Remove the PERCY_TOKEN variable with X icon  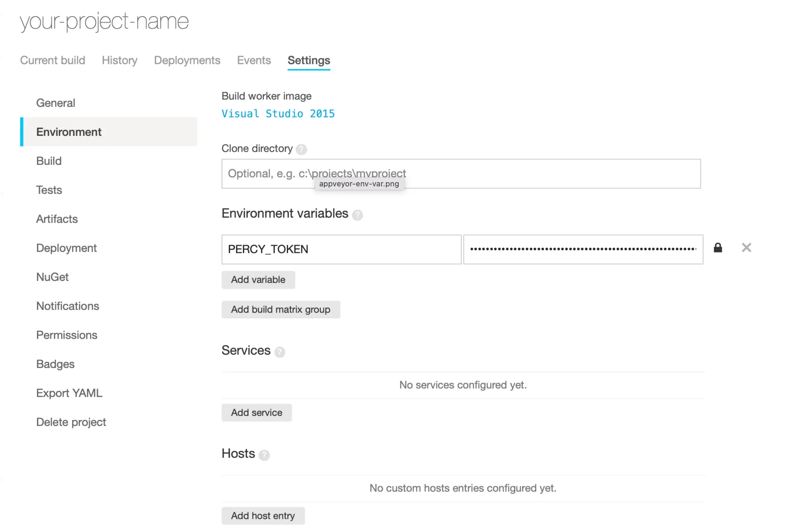(746, 248)
